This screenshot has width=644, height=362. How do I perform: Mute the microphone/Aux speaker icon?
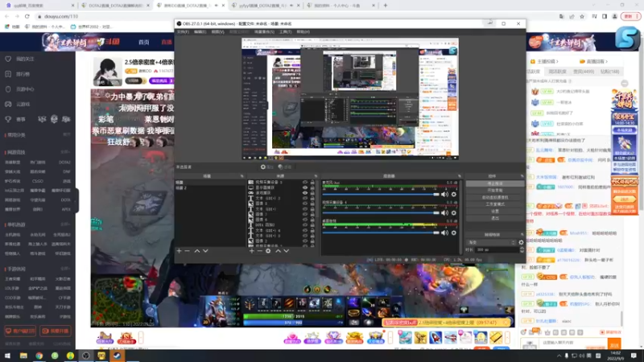point(444,195)
